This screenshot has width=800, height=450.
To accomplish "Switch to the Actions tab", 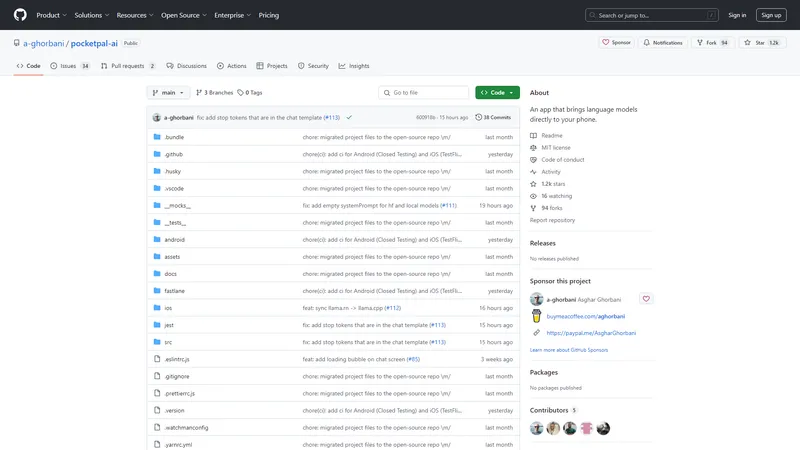I will click(232, 66).
